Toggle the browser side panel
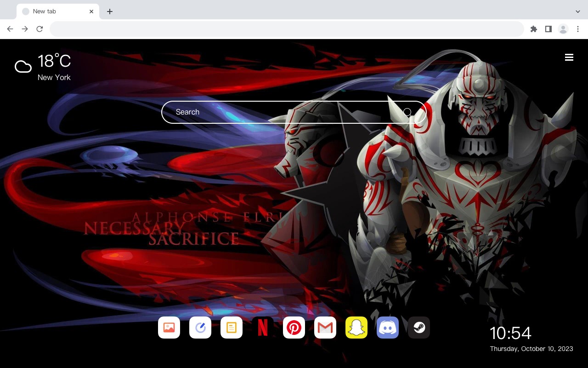Image resolution: width=588 pixels, height=368 pixels. tap(548, 29)
